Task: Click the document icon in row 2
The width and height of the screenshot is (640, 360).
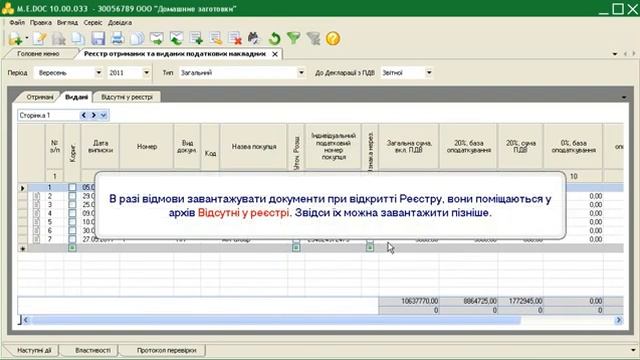Action: [x=37, y=196]
